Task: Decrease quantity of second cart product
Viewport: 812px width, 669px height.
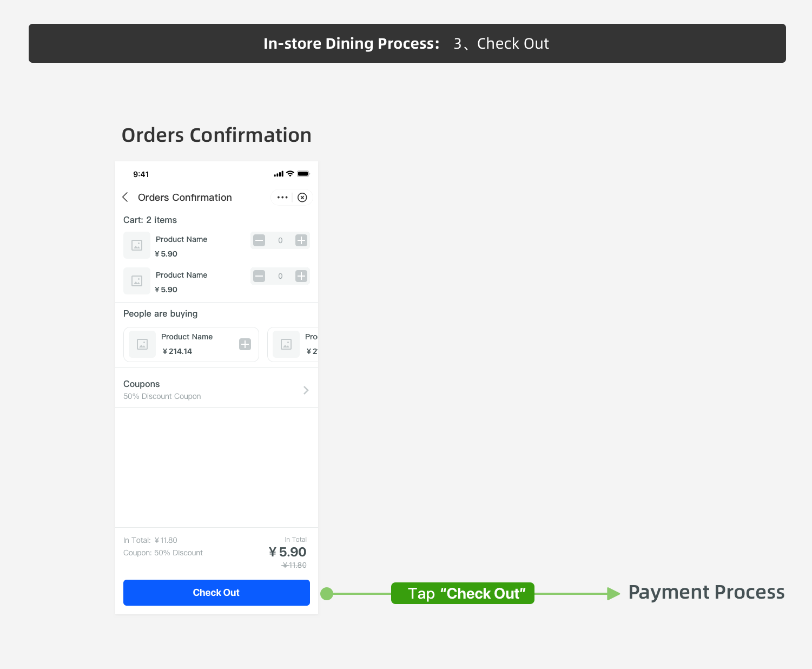Action: [260, 276]
